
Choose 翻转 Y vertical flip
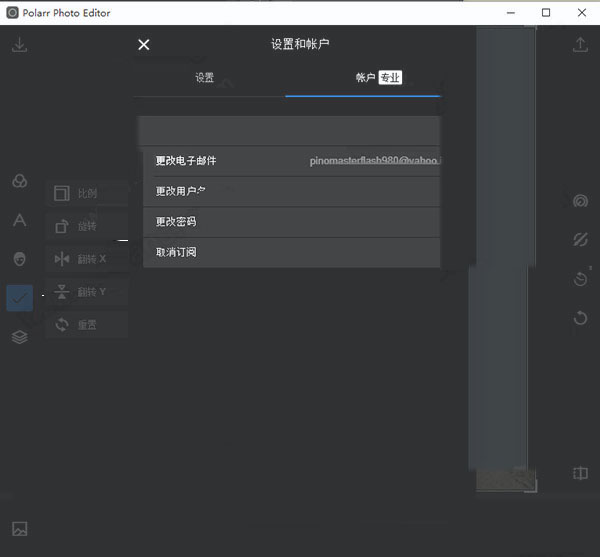(x=87, y=292)
